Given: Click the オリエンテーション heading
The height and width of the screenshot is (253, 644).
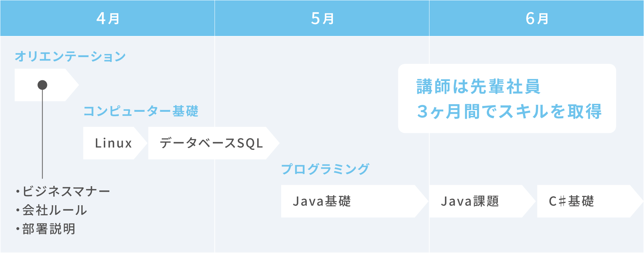Looking at the screenshot, I should [x=70, y=56].
